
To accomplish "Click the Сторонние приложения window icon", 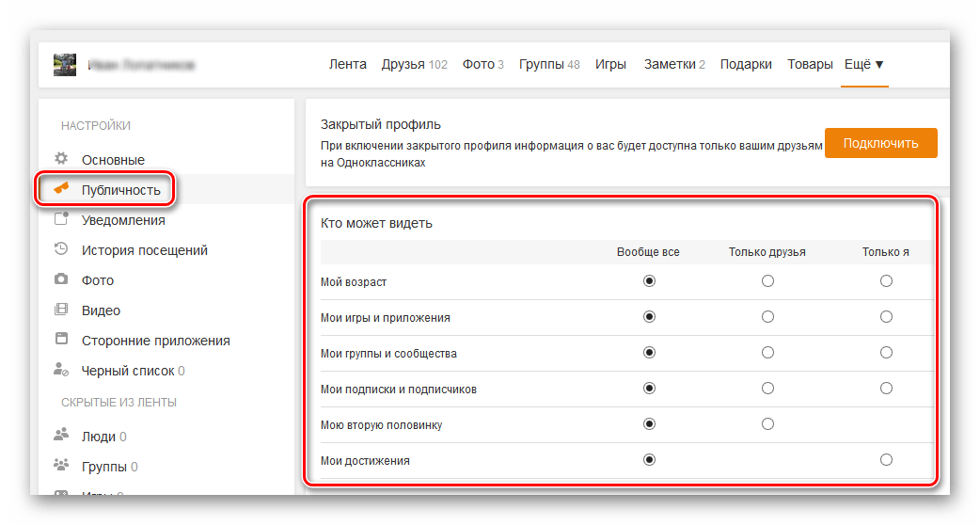I will [x=61, y=340].
